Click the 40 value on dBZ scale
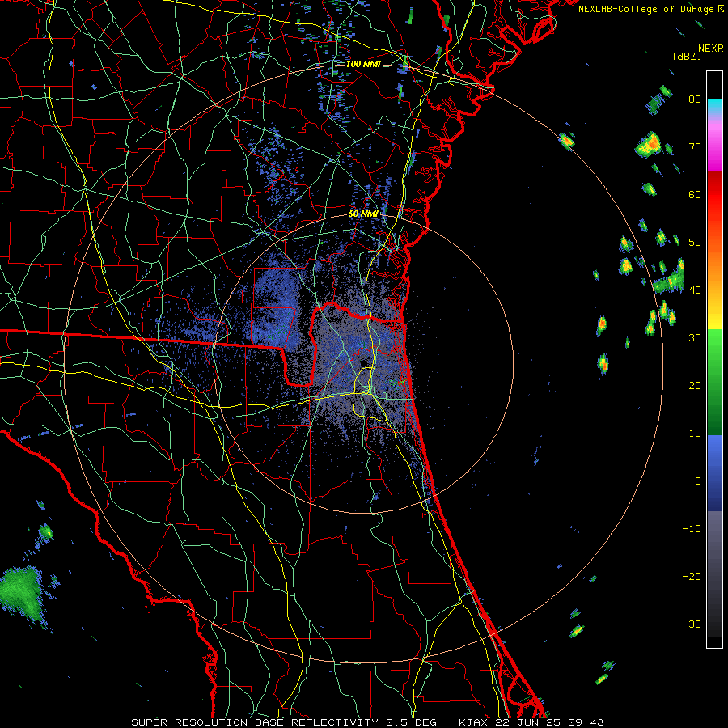 tap(695, 290)
